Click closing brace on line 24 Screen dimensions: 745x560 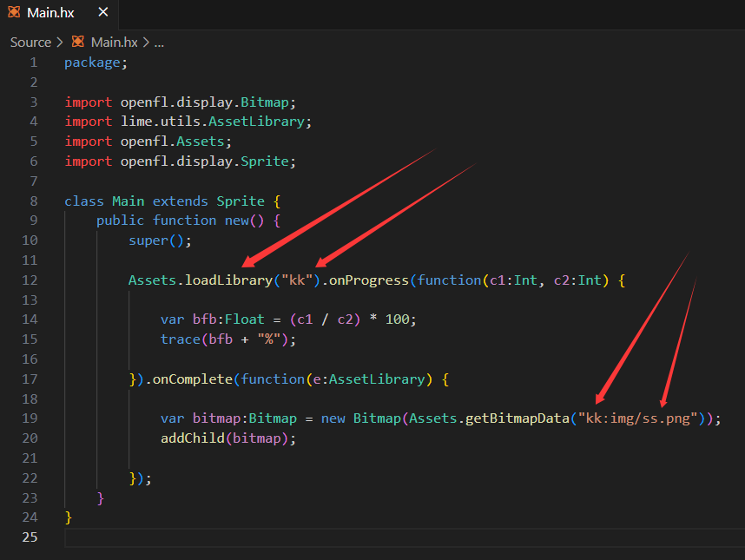click(69, 517)
